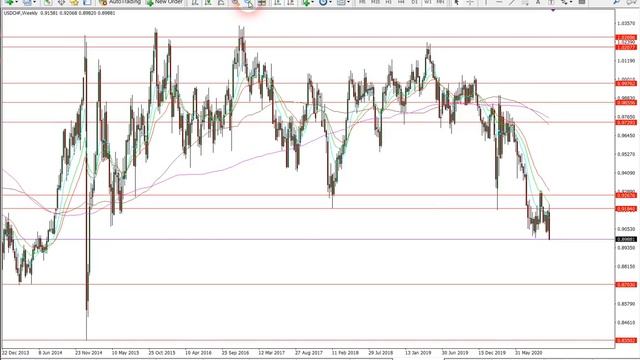Open the Profiles icon in the toolbar
The image size is (640, 360).
point(27,2)
